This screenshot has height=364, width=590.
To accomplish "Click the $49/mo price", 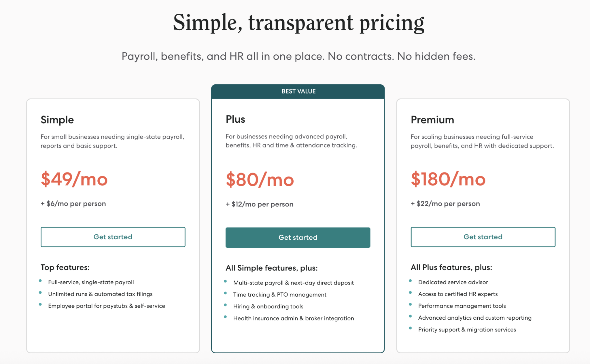I will click(x=74, y=179).
